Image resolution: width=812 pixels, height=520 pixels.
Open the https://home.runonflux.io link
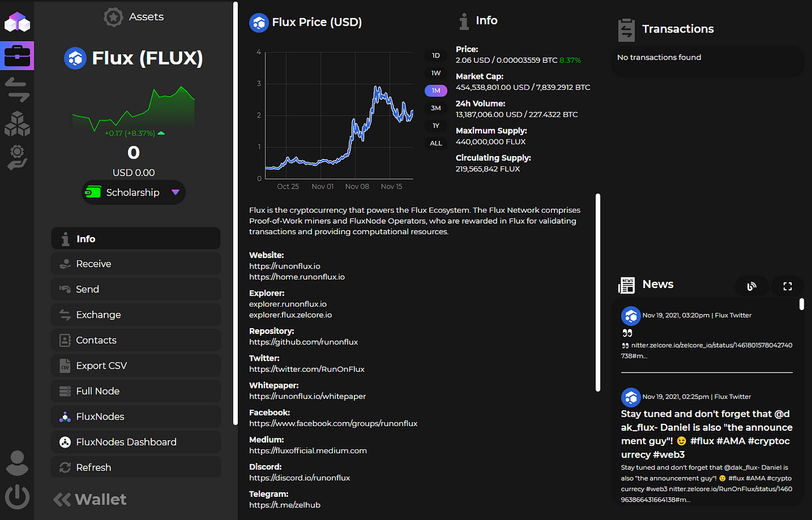click(x=297, y=277)
